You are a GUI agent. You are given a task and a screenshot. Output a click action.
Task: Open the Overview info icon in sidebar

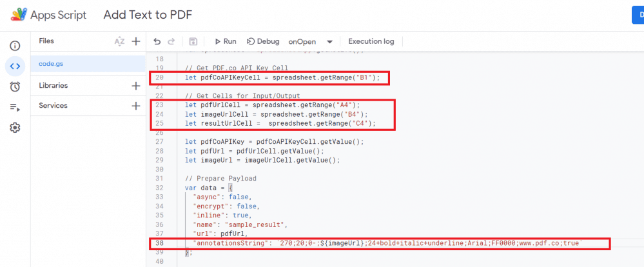pyautogui.click(x=15, y=45)
